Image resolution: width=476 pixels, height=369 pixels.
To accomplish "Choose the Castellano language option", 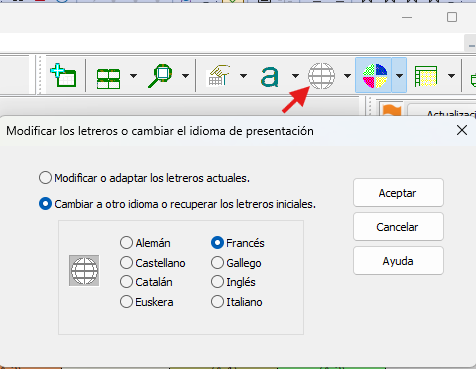I will click(x=153, y=263).
